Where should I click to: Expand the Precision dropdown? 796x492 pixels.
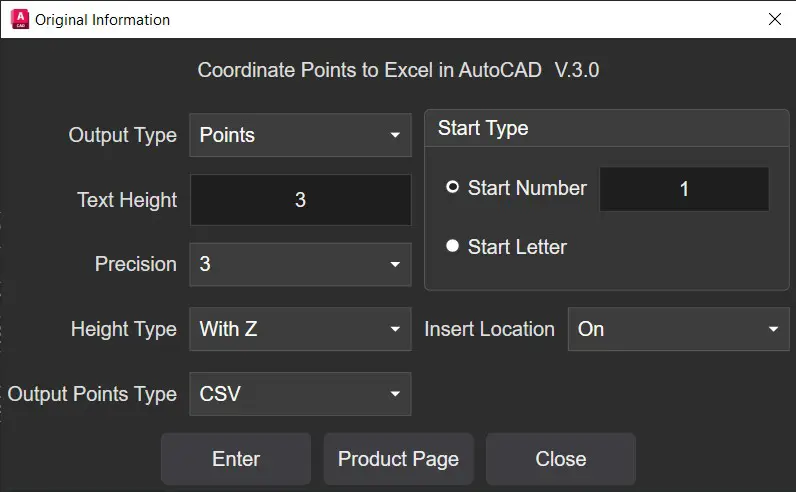300,265
